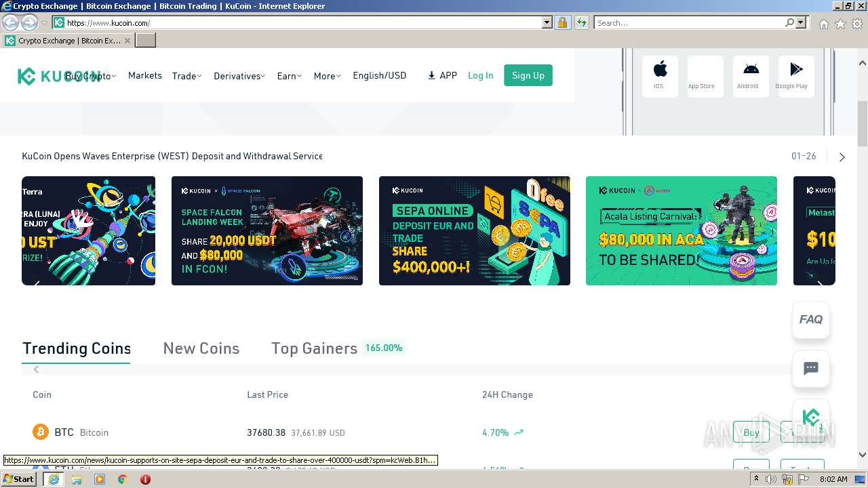868x488 pixels.
Task: Open the Markets menu item
Action: pos(145,75)
